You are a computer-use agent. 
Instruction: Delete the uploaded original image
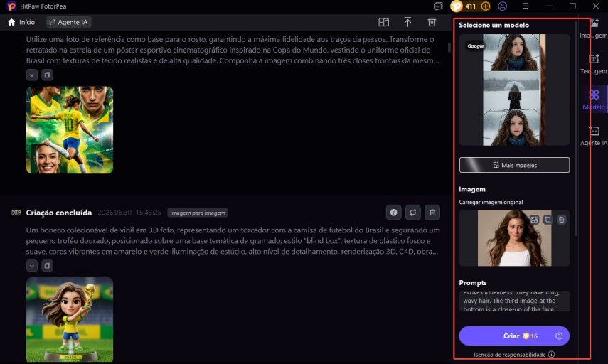pyautogui.click(x=561, y=220)
